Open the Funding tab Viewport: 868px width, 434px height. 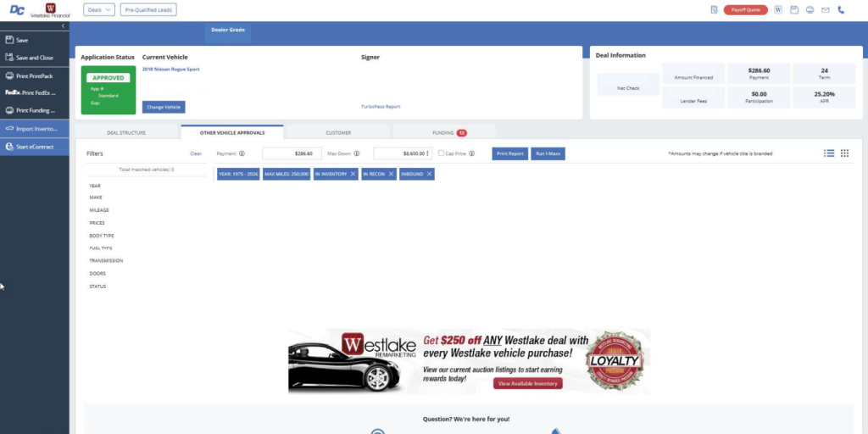[444, 133]
